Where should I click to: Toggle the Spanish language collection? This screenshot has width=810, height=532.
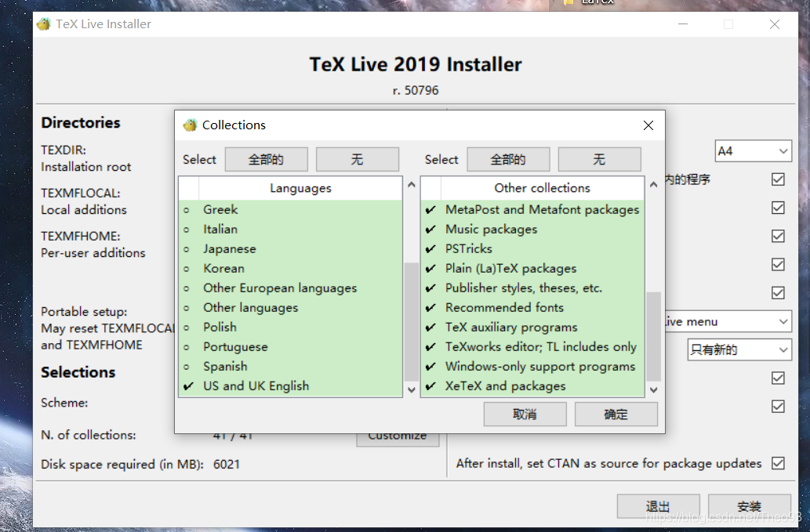290,367
